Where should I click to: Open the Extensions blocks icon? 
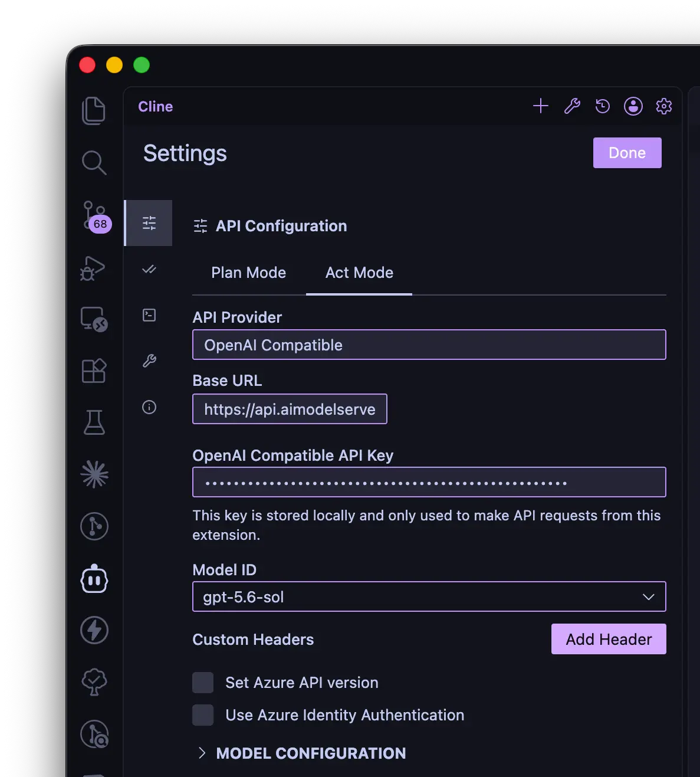tap(94, 371)
